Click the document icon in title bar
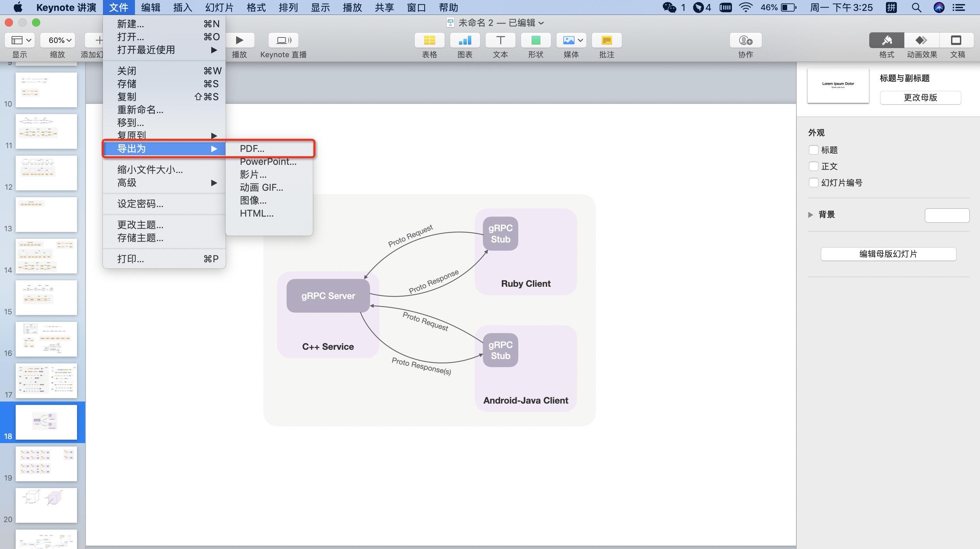This screenshot has width=980, height=549. 450,23
